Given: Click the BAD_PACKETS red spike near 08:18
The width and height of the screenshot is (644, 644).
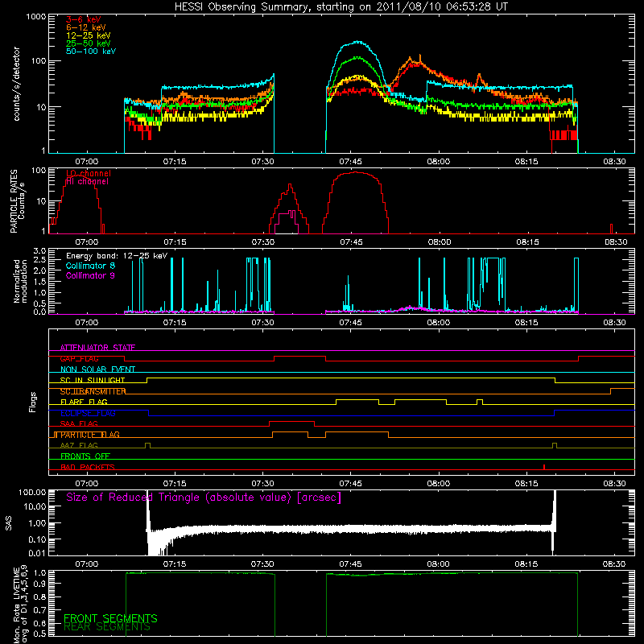Looking at the screenshot, I should coord(544,467).
